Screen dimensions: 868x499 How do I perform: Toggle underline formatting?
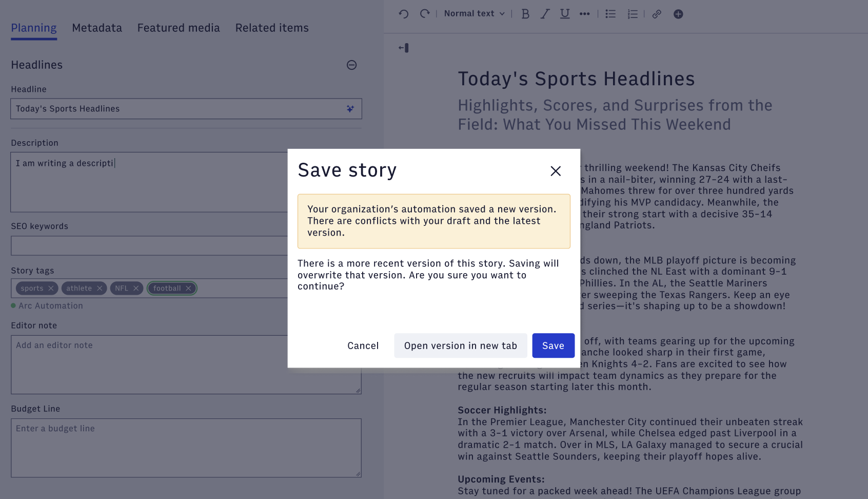(565, 14)
